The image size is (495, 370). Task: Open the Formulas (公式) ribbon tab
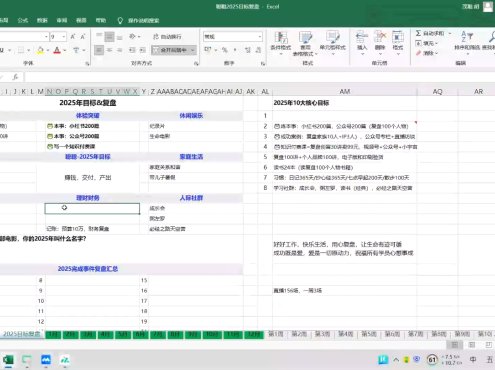click(x=23, y=20)
